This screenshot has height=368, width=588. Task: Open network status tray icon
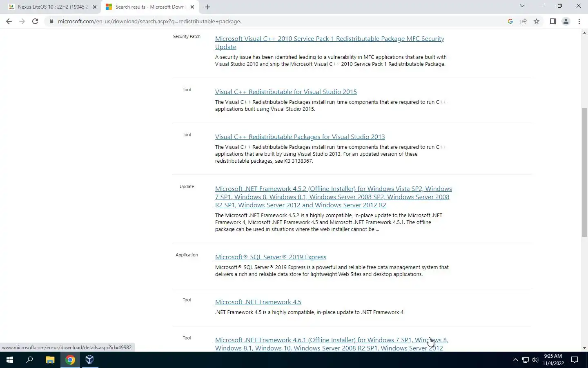pos(526,360)
